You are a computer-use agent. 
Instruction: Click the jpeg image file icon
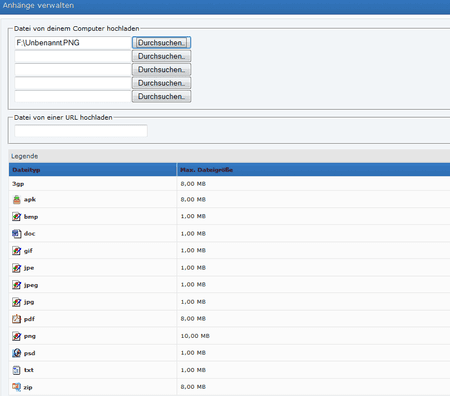(17, 285)
